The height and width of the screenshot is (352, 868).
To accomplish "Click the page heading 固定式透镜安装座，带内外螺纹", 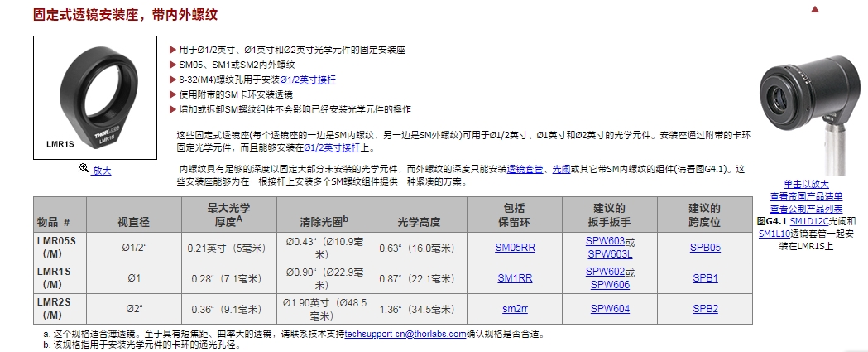I will (126, 14).
